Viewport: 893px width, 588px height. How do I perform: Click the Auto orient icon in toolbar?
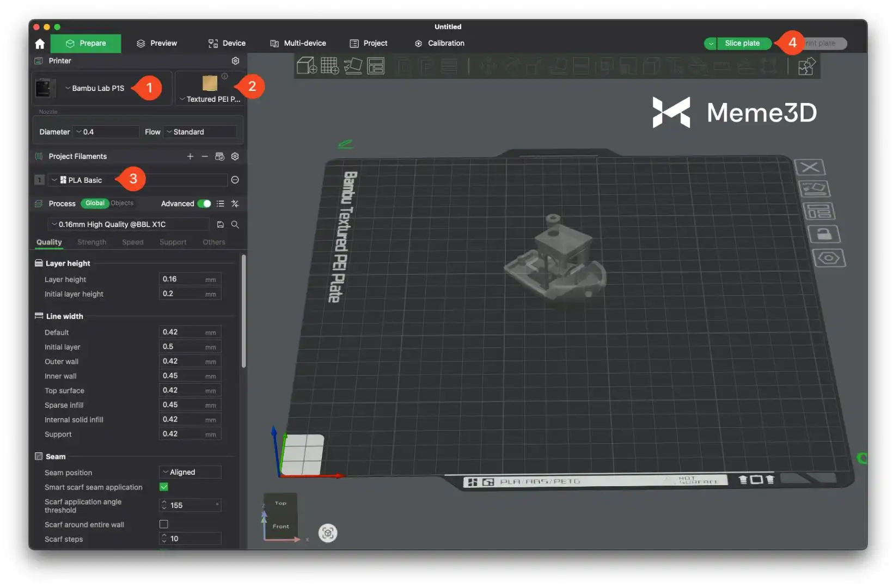(353, 66)
